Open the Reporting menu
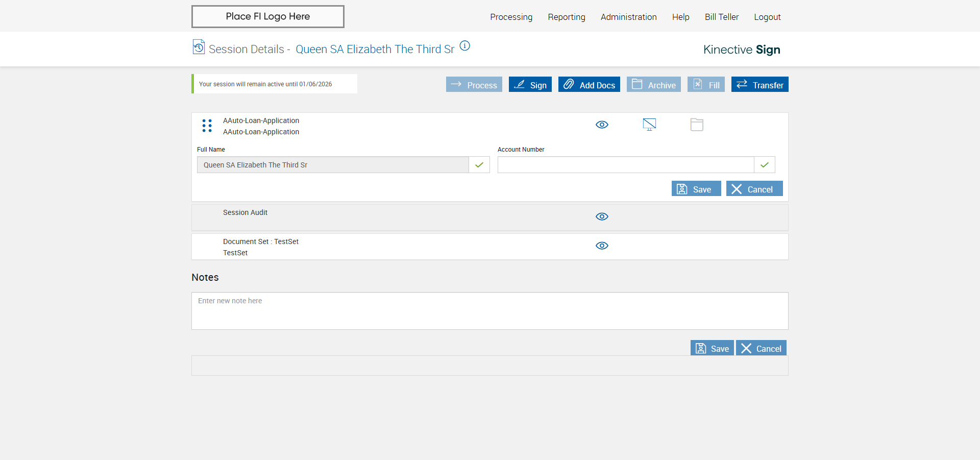The width and height of the screenshot is (980, 460). point(567,17)
